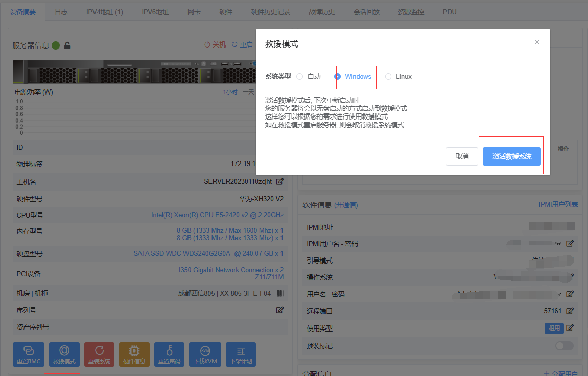Toggle the 预装标记 switch

click(x=564, y=346)
